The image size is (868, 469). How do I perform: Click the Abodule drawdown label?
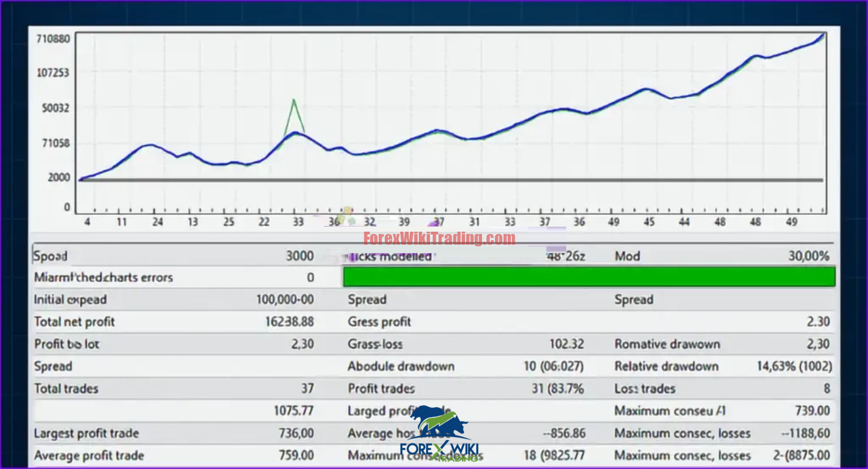[x=401, y=366]
